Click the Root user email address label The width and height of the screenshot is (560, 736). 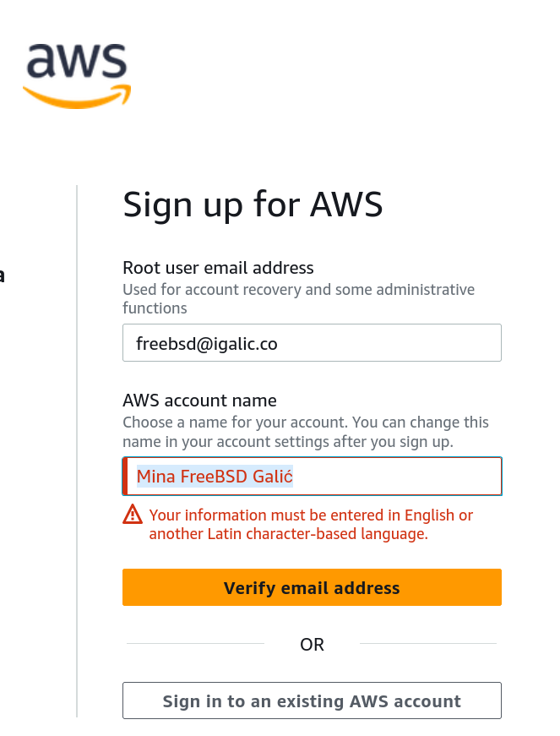click(x=218, y=268)
